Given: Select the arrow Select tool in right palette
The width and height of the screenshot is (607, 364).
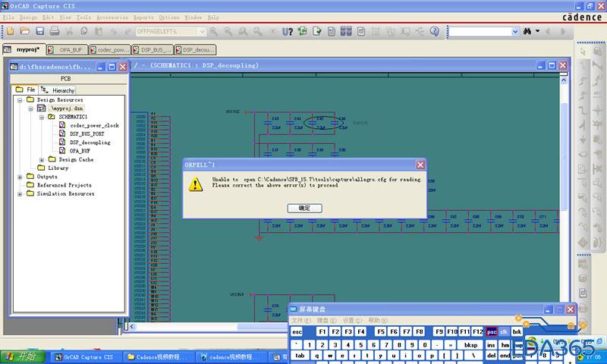Looking at the screenshot, I should tap(583, 51).
